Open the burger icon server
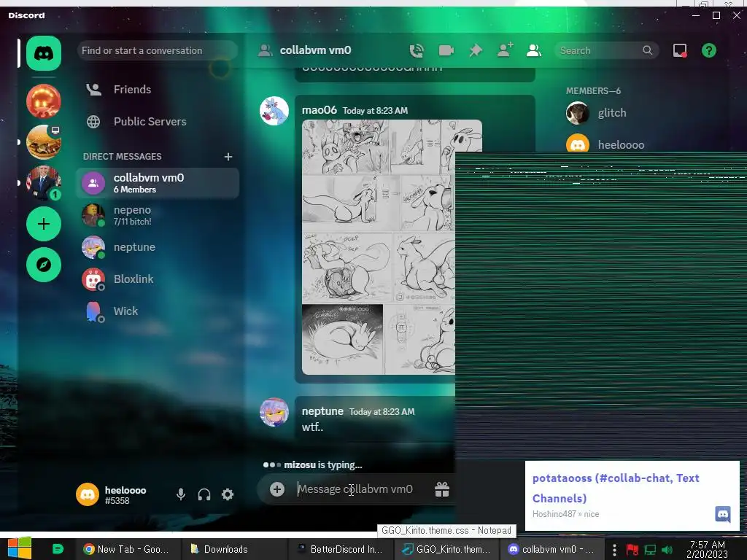The height and width of the screenshot is (560, 747). (x=43, y=142)
